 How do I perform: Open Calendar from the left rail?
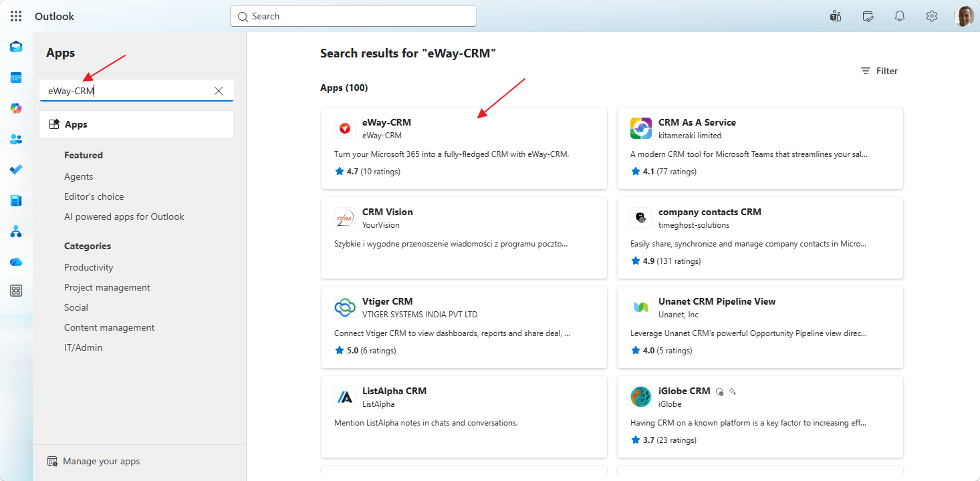click(x=16, y=77)
